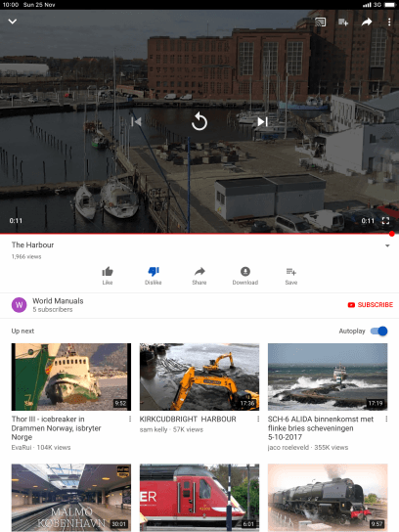Go to the previous video
Image resolution: width=399 pixels, height=532 pixels.
(136, 121)
